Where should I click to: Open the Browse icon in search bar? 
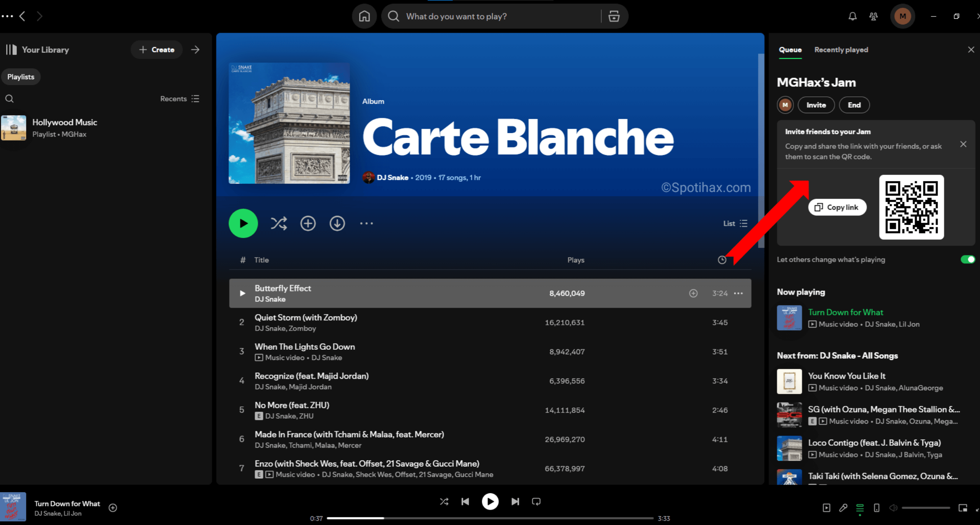pyautogui.click(x=614, y=16)
